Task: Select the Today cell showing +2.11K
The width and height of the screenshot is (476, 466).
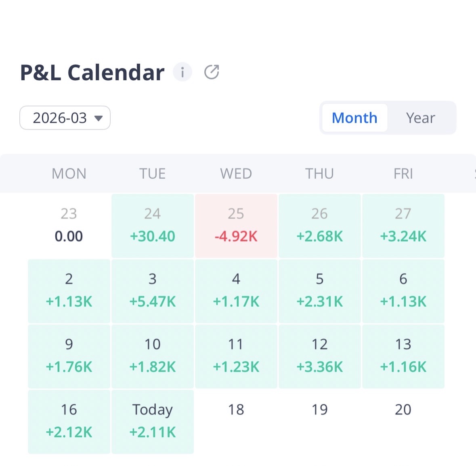Action: pos(153,422)
